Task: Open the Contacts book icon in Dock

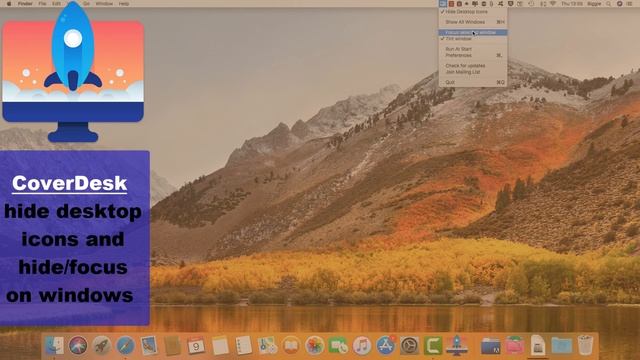Action: tap(173, 345)
